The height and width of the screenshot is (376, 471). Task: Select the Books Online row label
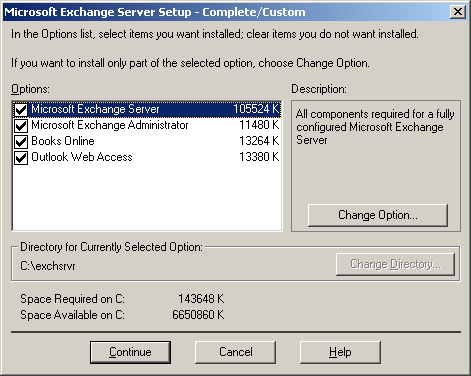[x=63, y=141]
